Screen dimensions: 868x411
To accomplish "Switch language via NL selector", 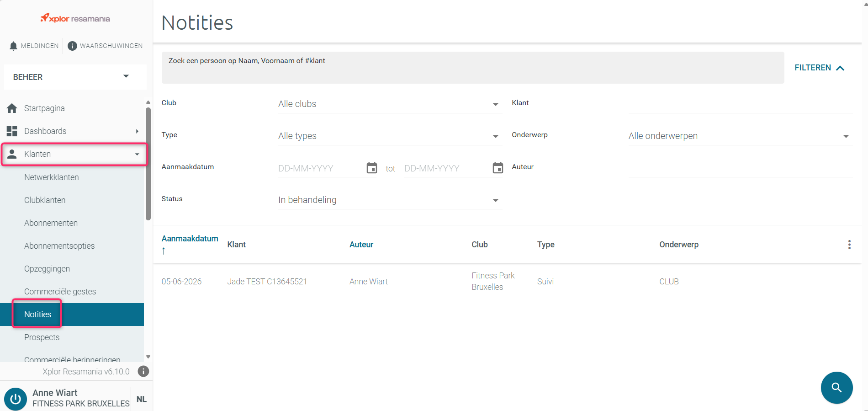I will click(x=142, y=399).
